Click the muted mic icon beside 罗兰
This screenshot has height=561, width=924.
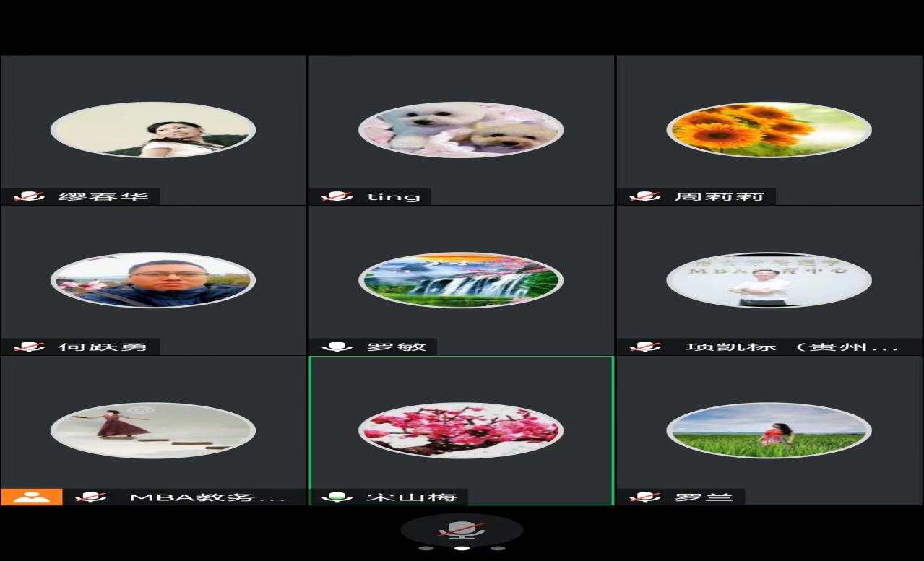click(644, 497)
